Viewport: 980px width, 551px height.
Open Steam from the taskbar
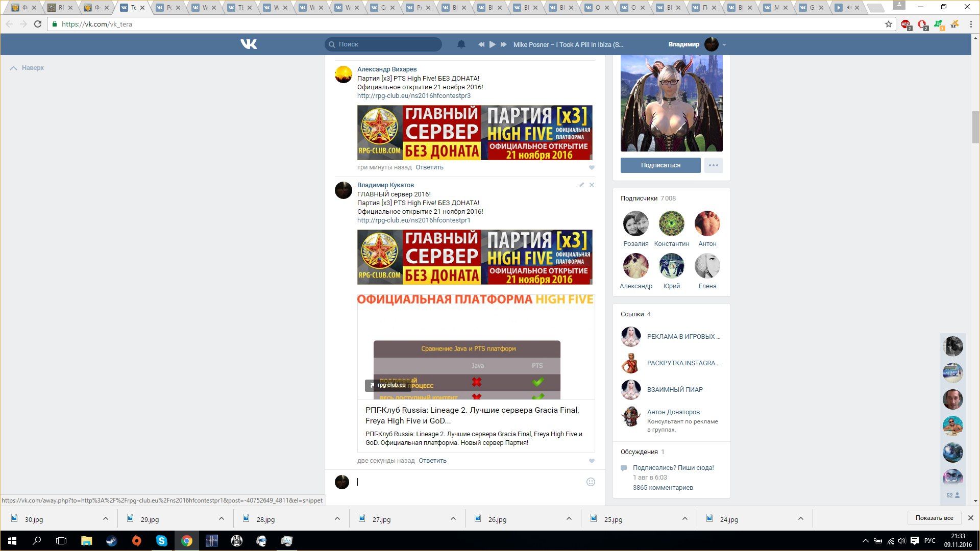tap(112, 541)
